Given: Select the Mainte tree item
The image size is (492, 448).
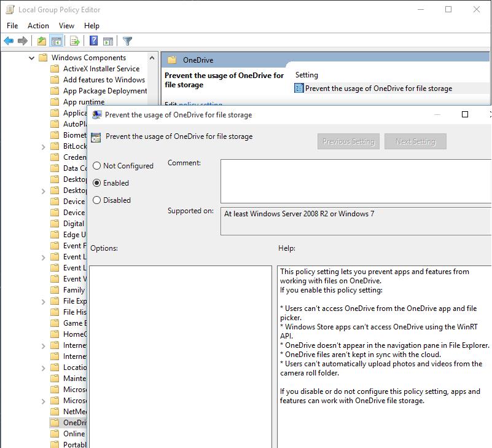Looking at the screenshot, I should pyautogui.click(x=75, y=379).
